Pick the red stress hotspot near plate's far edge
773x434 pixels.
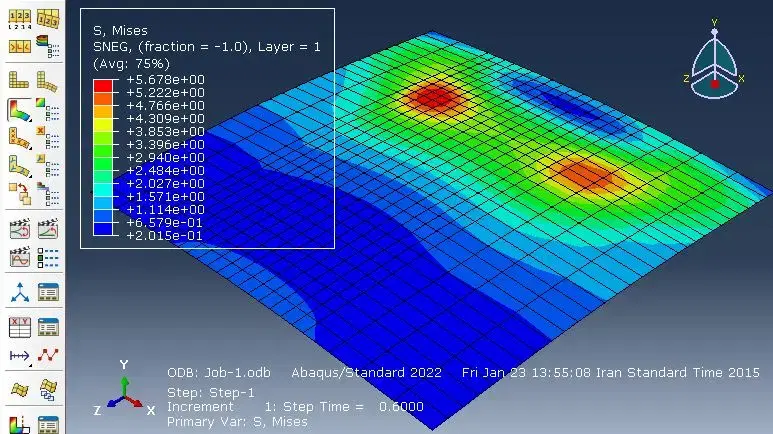pyautogui.click(x=433, y=97)
